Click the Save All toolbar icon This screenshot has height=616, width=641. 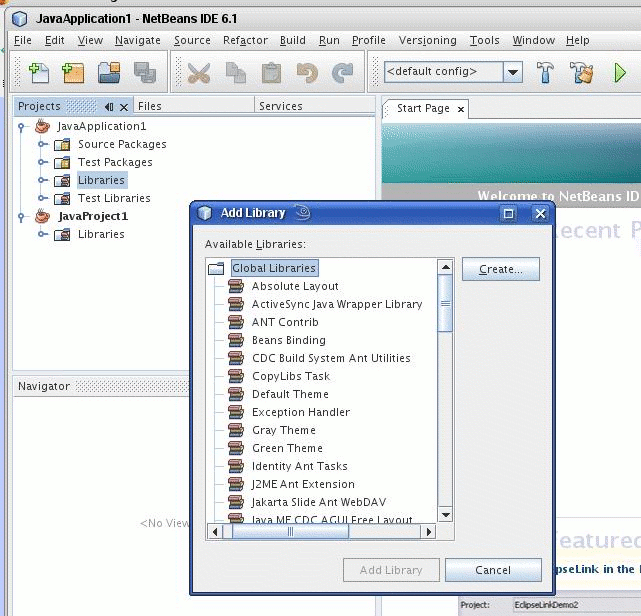click(x=145, y=73)
